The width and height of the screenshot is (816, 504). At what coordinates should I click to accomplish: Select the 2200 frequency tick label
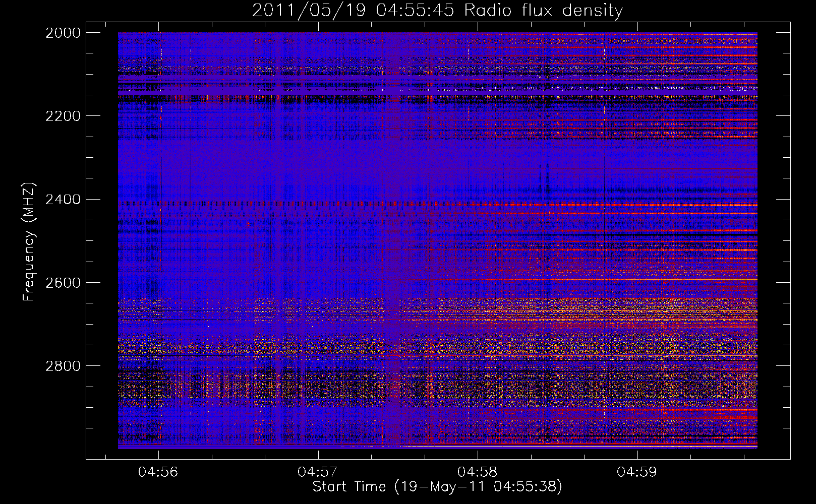pos(63,116)
